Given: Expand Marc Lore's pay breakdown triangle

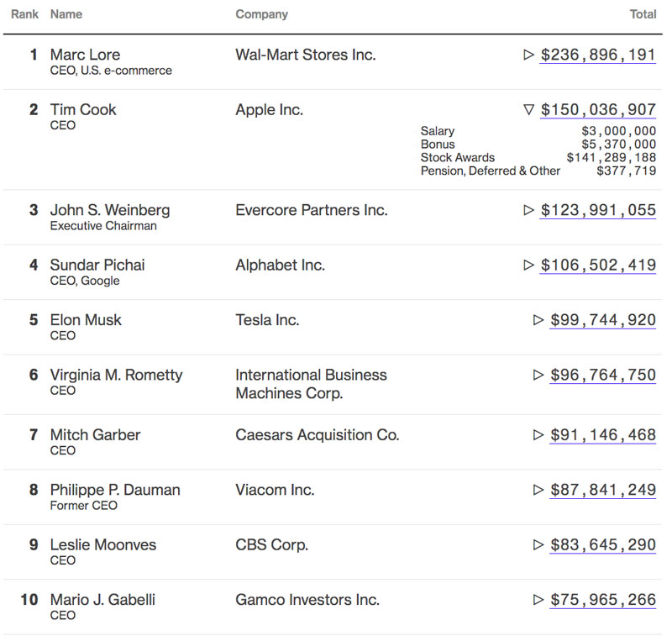Looking at the screenshot, I should (529, 55).
